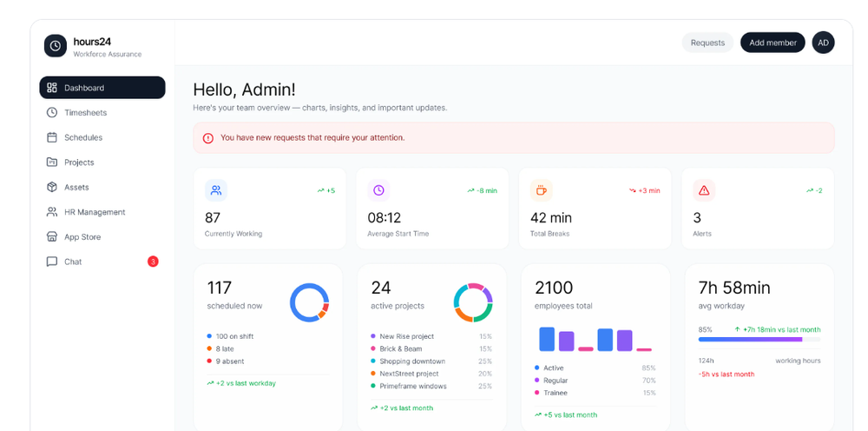Click the 'NextStreet project' row
Screen dimensions: 868x431
[431, 374]
